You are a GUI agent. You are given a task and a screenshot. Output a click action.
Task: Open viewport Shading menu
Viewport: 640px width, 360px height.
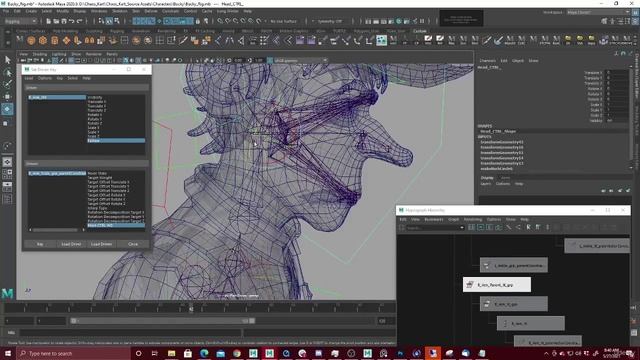(40, 54)
